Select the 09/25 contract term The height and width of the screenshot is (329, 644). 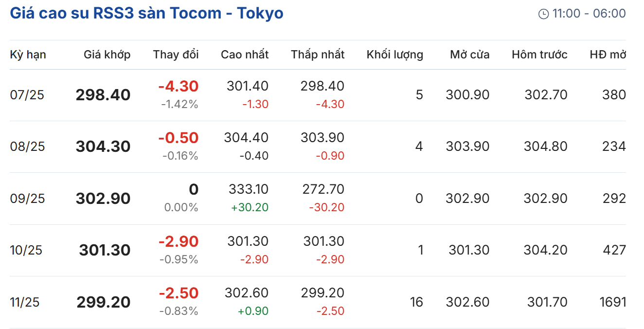[27, 199]
